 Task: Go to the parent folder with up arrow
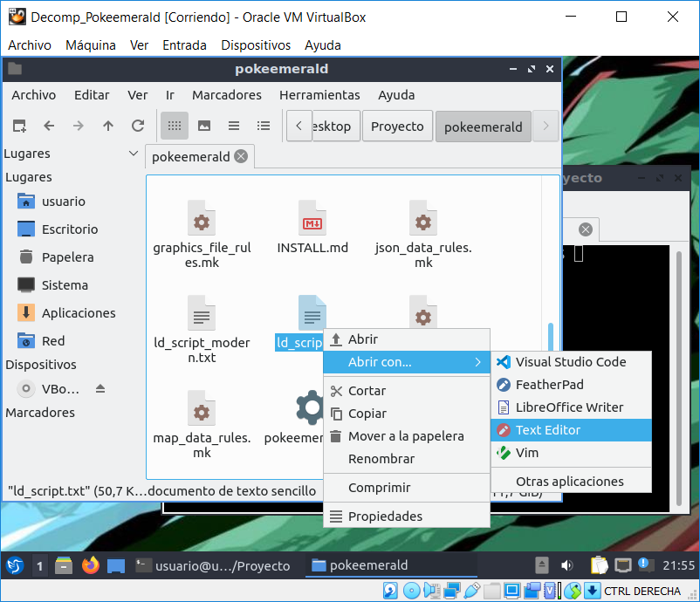pyautogui.click(x=108, y=126)
